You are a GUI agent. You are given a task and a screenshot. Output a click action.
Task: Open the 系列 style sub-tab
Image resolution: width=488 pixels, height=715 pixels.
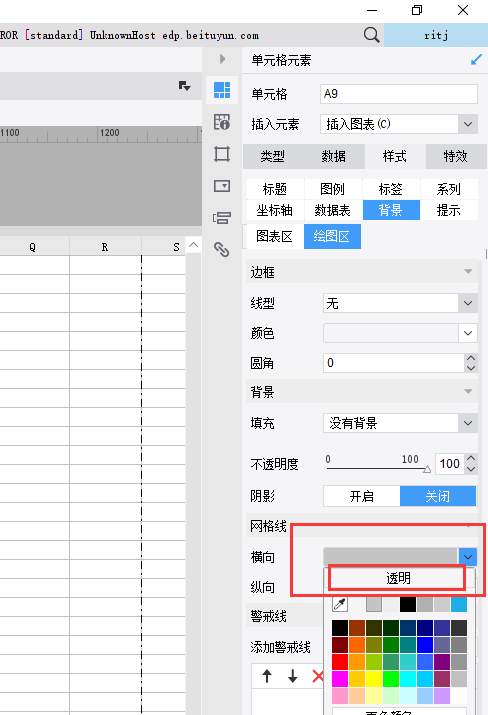point(448,189)
